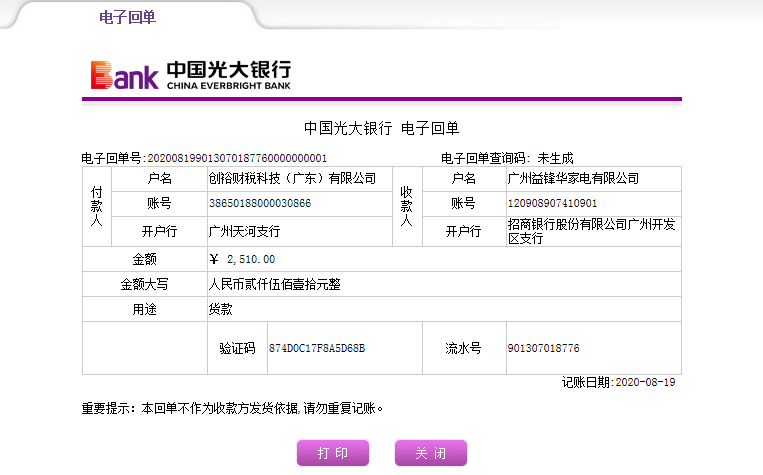
Task: Click serial number 901307018776
Action: tap(543, 349)
